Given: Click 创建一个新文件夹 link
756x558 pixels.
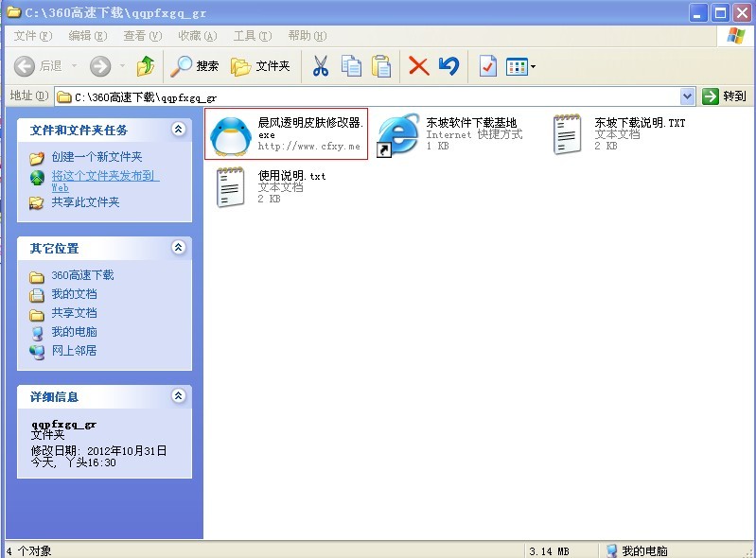Looking at the screenshot, I should [x=97, y=157].
